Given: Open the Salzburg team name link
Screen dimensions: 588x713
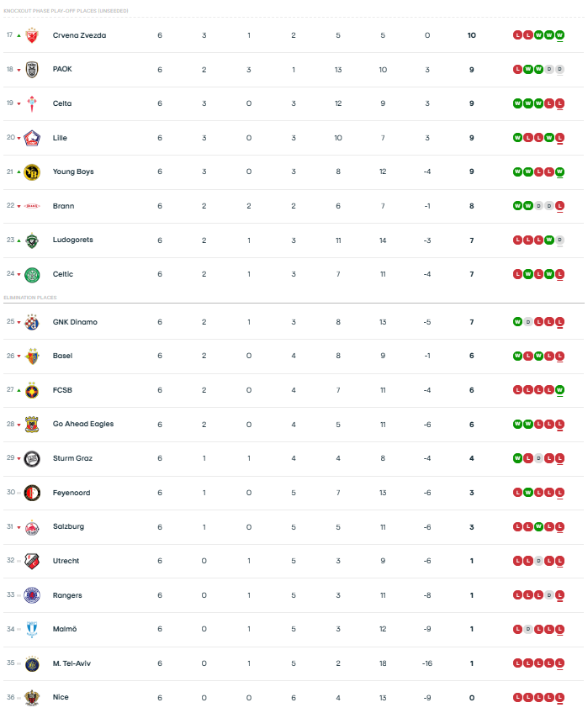Looking at the screenshot, I should [68, 526].
